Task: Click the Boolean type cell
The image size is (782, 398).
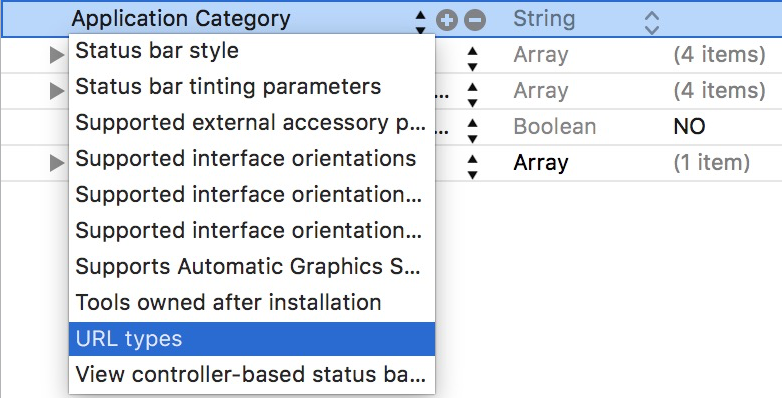Action: [x=555, y=127]
